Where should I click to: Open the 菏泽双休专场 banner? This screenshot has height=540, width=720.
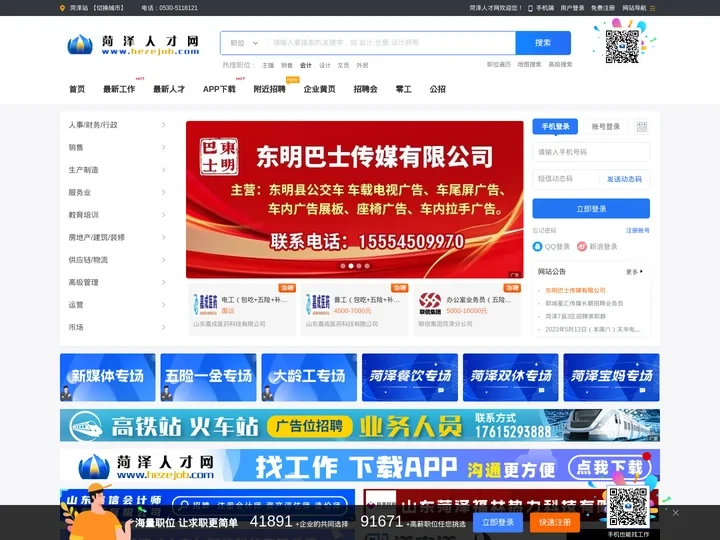[x=511, y=377]
